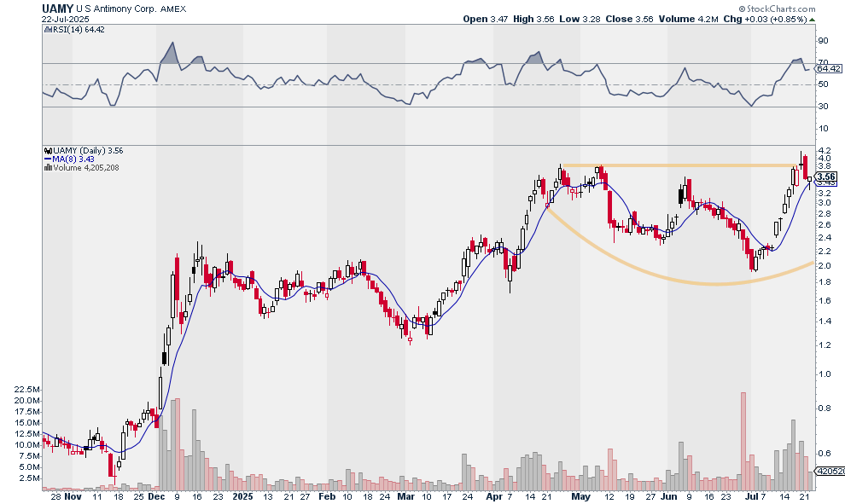This screenshot has width=845, height=504.
Task: Click the AMEX exchange label
Action: (173, 9)
